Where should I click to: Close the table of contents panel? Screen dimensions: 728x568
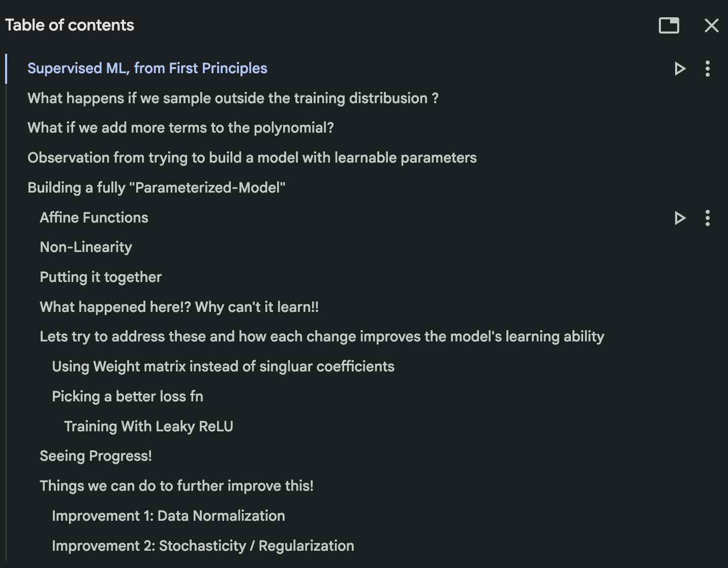711,25
